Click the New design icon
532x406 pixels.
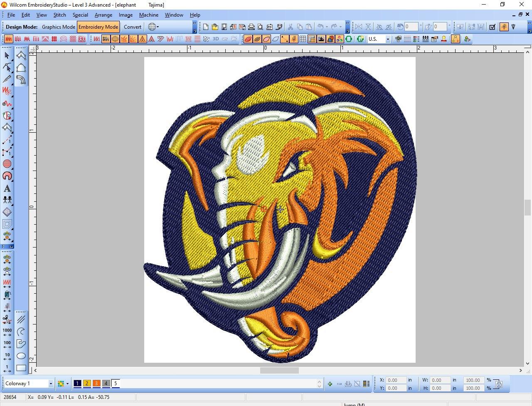click(206, 27)
